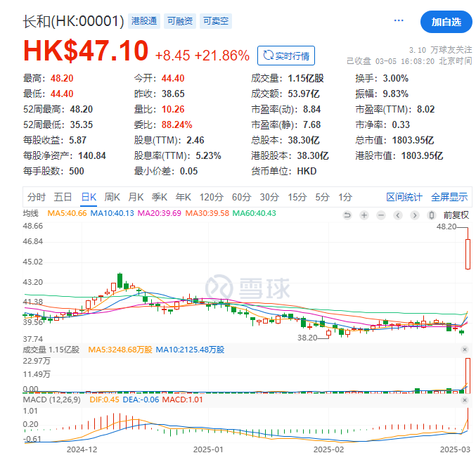Select the 日K daily candlestick tab

(x=89, y=197)
